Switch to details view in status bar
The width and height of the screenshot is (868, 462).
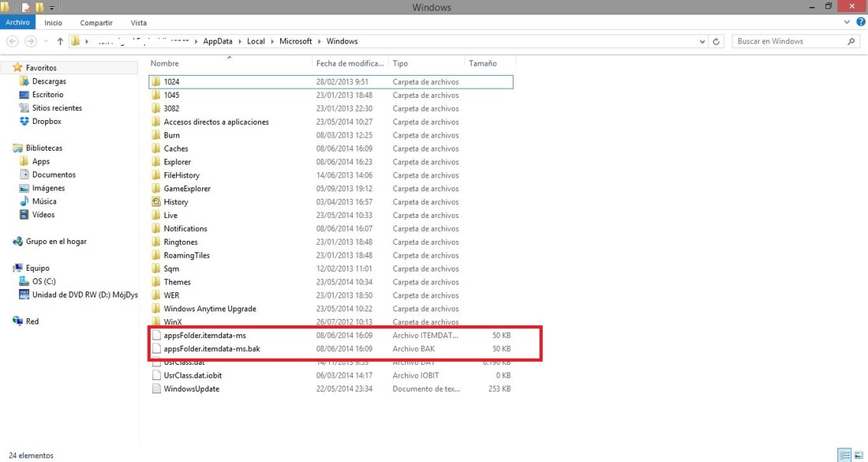[x=845, y=456]
